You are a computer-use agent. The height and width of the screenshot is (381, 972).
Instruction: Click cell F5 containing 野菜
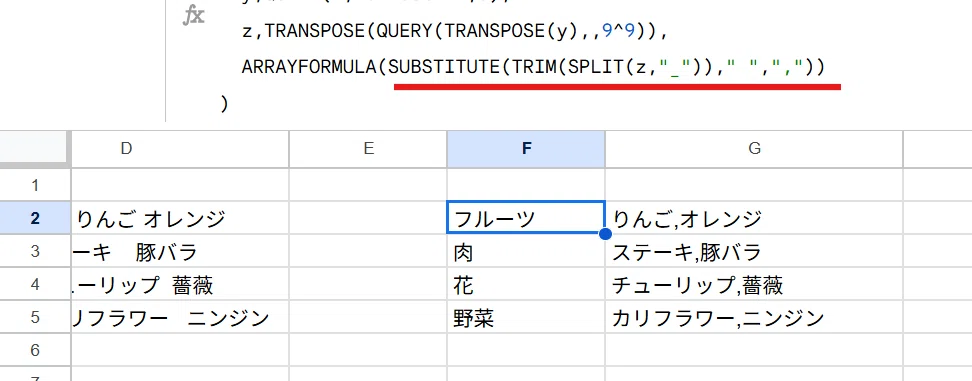(x=526, y=318)
